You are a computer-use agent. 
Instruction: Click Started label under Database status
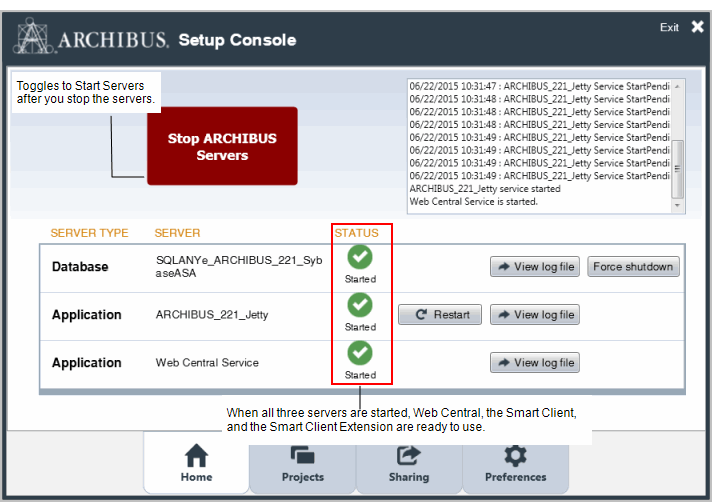click(360, 279)
